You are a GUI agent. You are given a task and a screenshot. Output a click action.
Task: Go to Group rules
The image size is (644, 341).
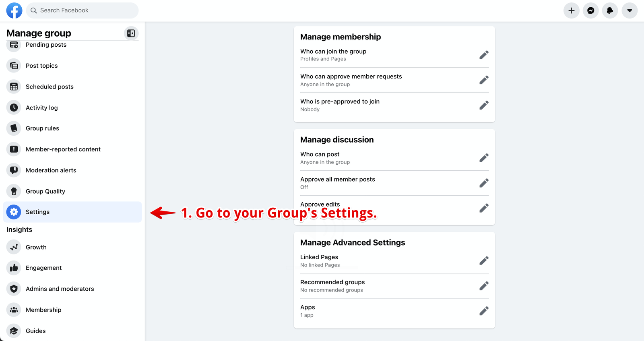coord(42,128)
